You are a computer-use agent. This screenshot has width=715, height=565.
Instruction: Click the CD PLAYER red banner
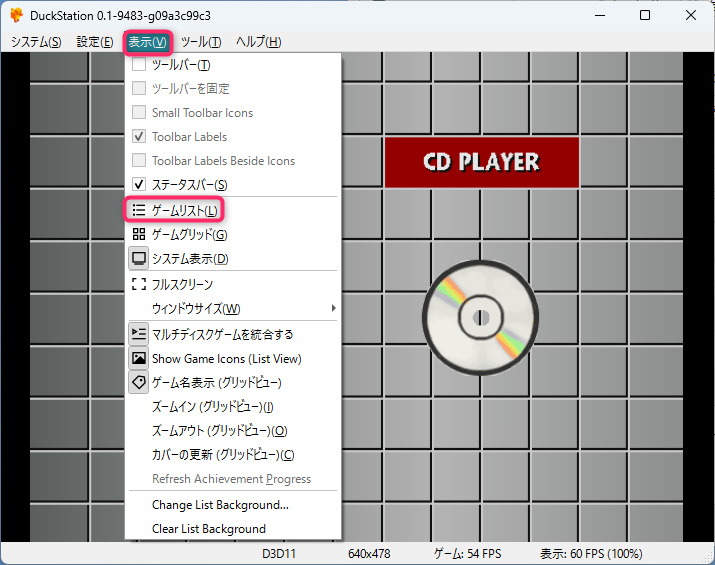tap(481, 162)
